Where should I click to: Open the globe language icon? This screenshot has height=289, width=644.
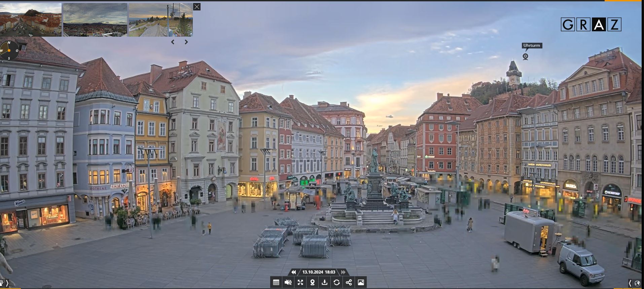point(638,283)
